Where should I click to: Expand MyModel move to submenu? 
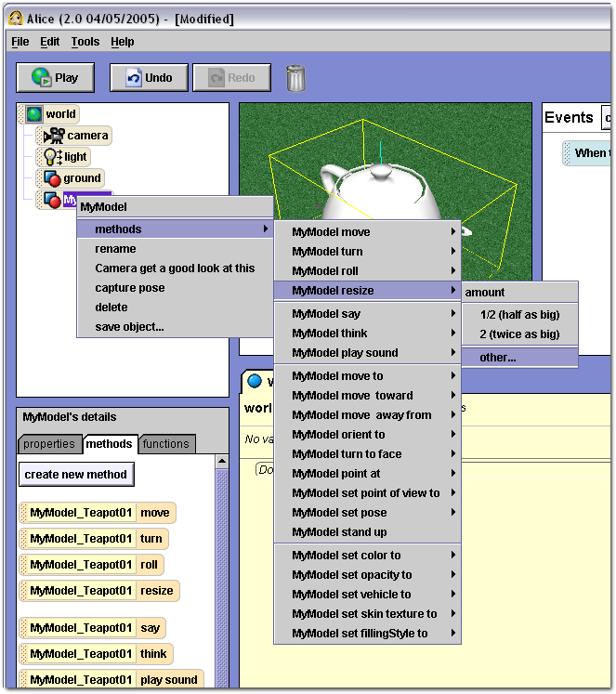[x=367, y=376]
